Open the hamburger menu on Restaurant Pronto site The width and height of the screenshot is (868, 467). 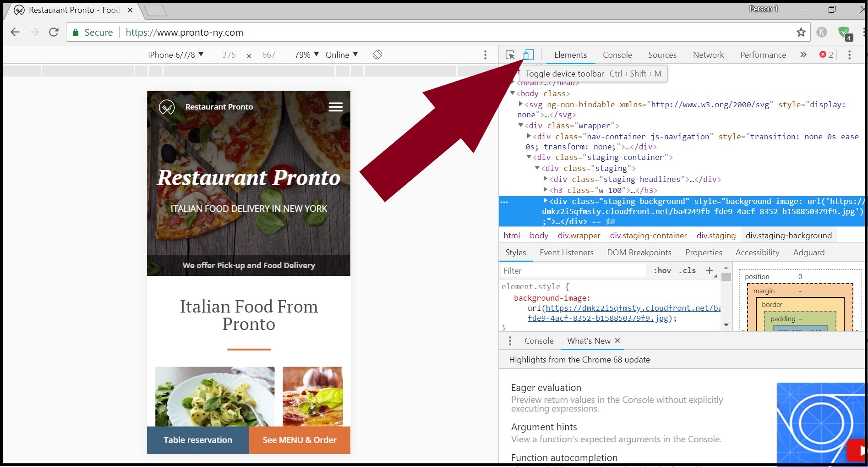tap(336, 107)
